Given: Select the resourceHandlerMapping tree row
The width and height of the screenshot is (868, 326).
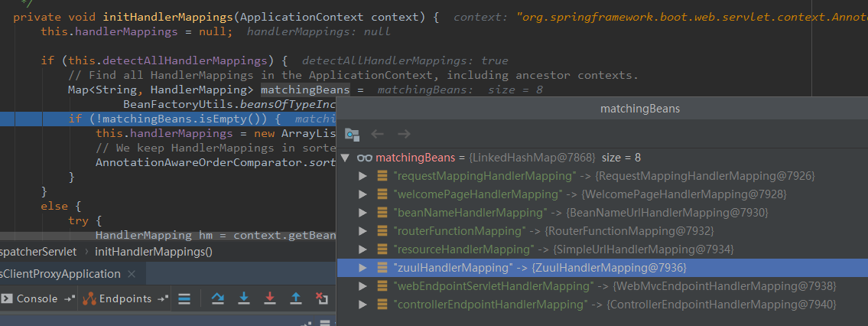Looking at the screenshot, I should click(603, 249).
